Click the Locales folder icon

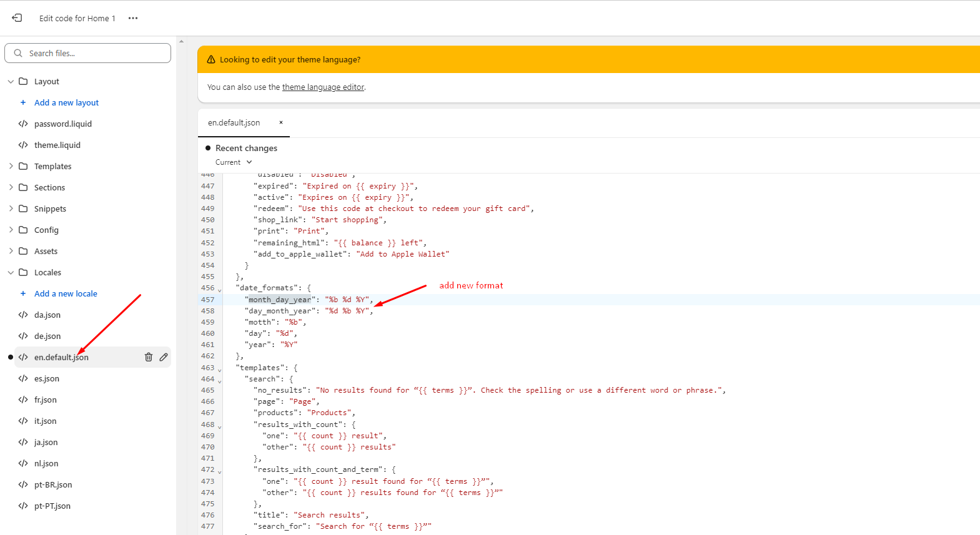tap(23, 272)
